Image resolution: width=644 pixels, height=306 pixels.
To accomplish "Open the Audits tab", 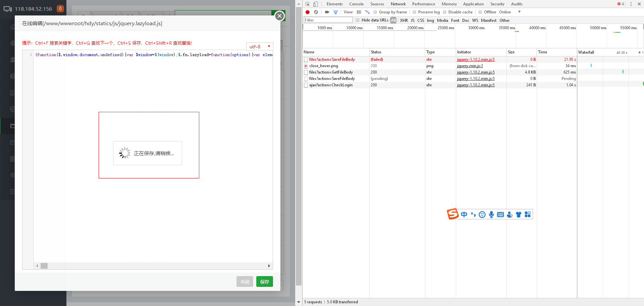I will 517,4.
